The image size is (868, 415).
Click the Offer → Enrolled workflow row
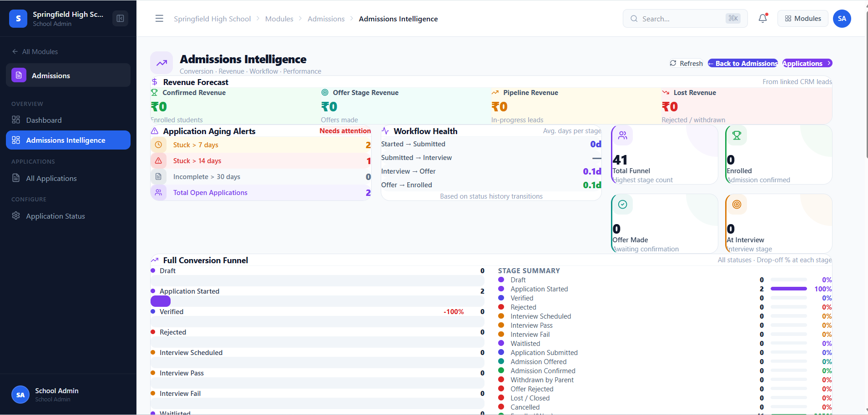click(x=491, y=185)
